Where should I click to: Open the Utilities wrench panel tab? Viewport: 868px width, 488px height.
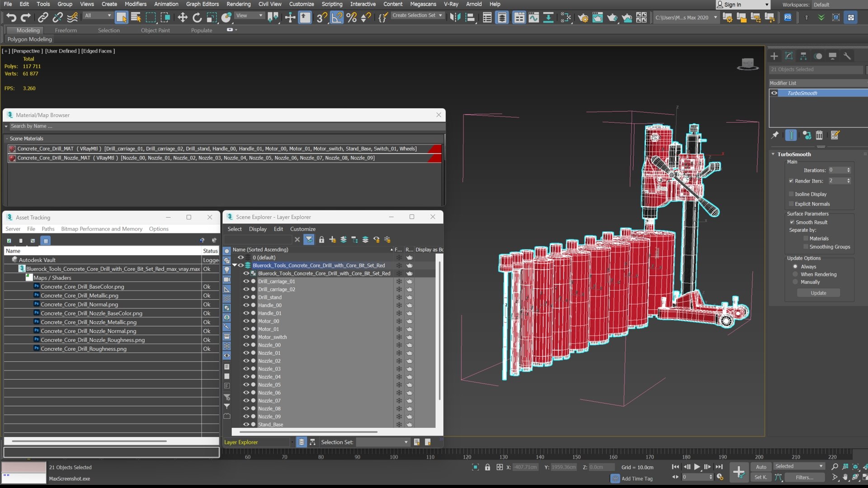847,56
